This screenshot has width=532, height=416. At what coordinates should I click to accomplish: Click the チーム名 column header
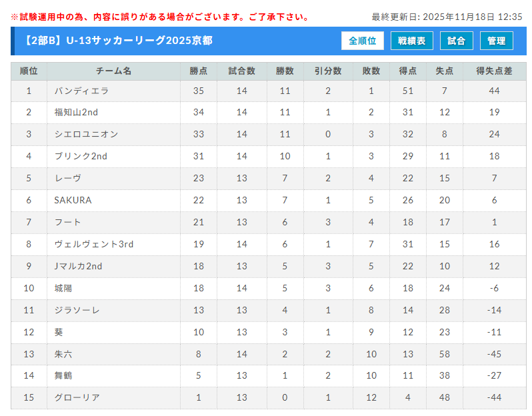pyautogui.click(x=113, y=71)
